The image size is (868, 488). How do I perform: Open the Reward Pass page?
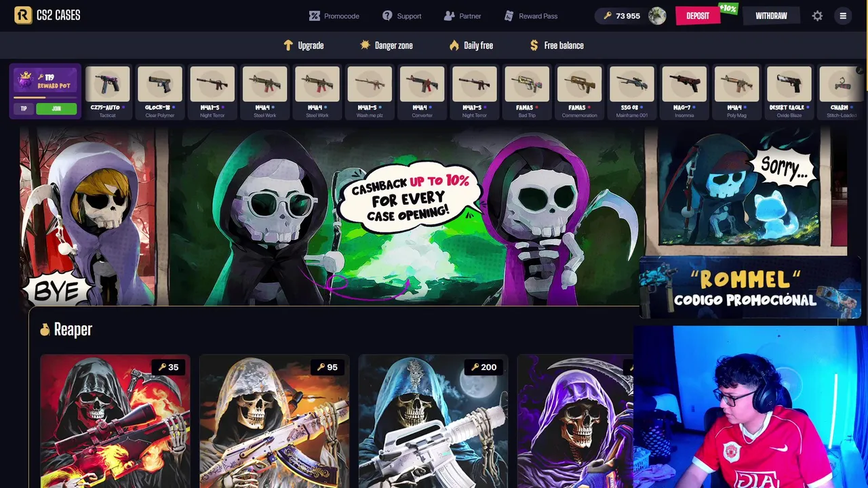[531, 16]
